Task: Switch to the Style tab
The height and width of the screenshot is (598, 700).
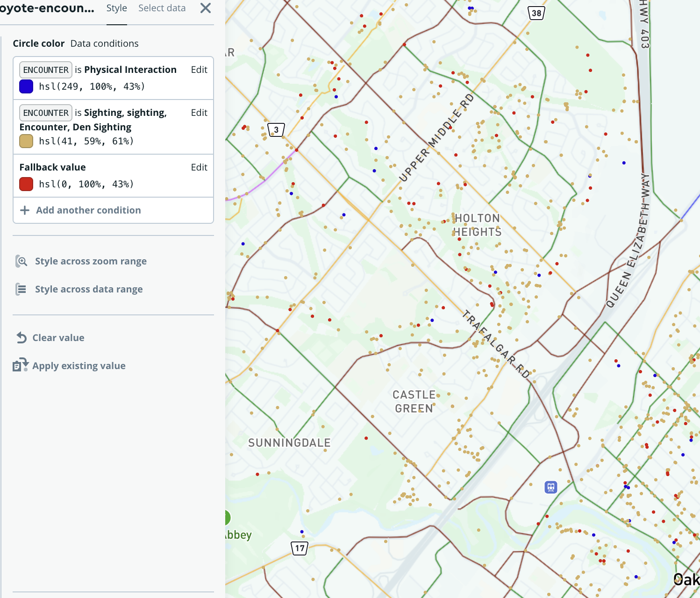Action: coord(116,8)
